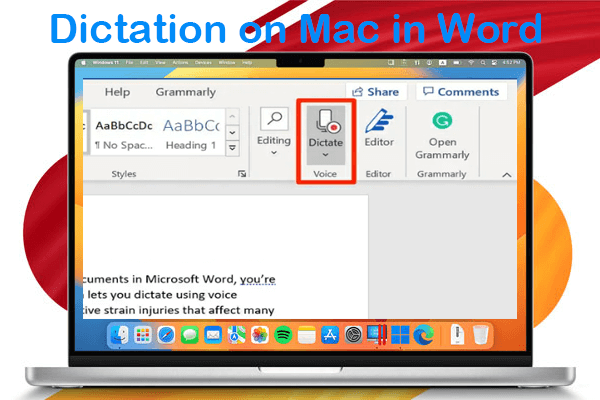
Task: Open Parallels Desktop from the Dock
Action: [377, 335]
